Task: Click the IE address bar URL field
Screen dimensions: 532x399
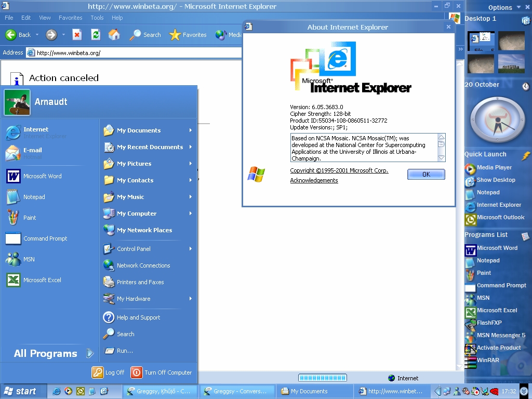Action: 135,52
